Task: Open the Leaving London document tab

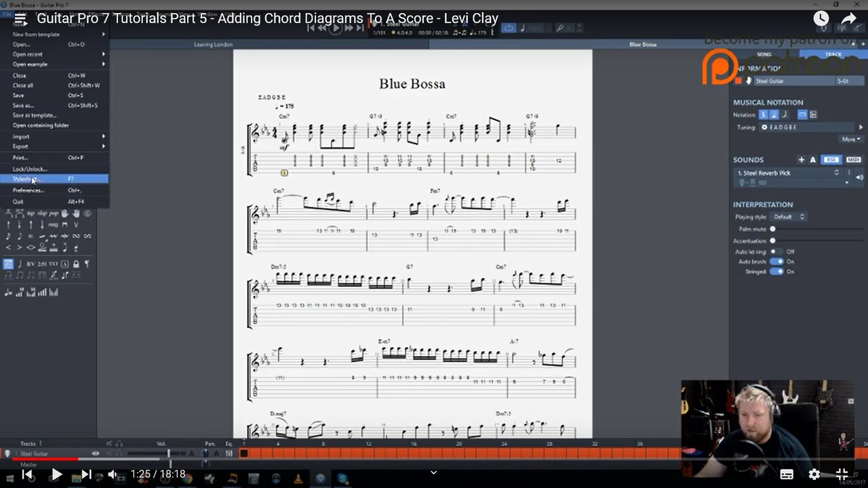Action: click(x=214, y=44)
